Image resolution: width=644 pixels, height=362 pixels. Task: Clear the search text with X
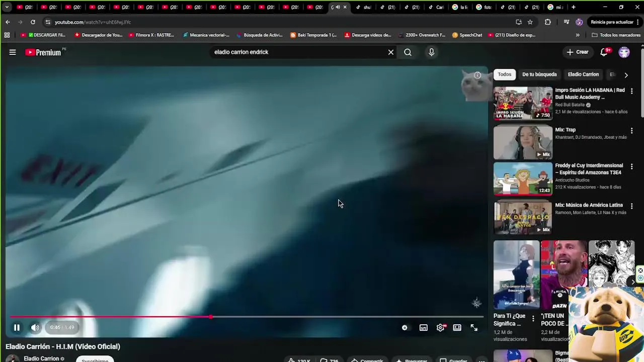click(x=391, y=52)
